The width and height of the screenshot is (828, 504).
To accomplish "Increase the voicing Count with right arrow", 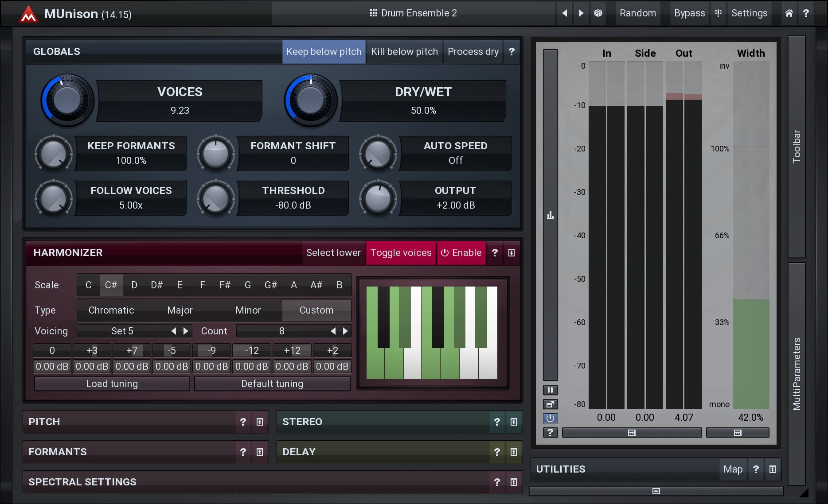I will (345, 331).
